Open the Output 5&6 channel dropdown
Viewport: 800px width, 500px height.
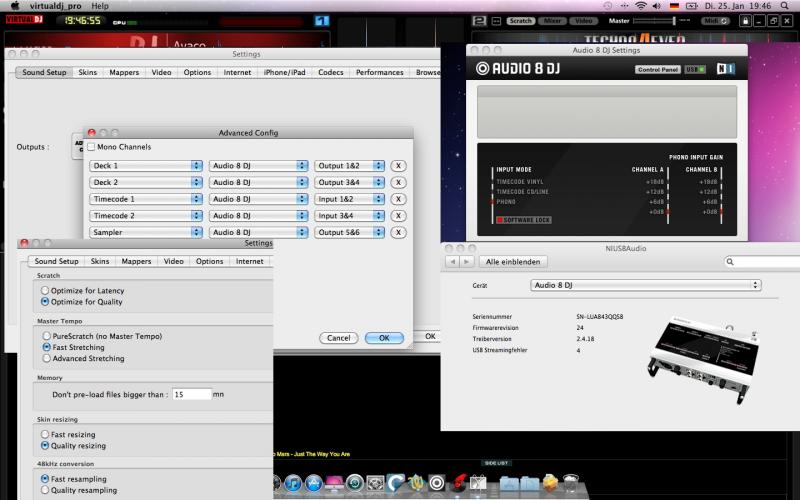(x=349, y=232)
